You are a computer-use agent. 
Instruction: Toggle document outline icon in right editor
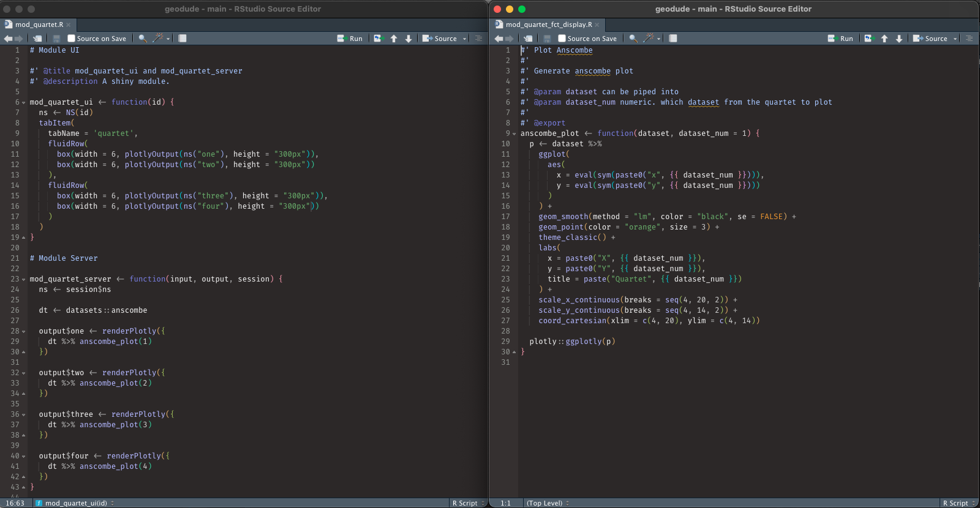pyautogui.click(x=969, y=39)
